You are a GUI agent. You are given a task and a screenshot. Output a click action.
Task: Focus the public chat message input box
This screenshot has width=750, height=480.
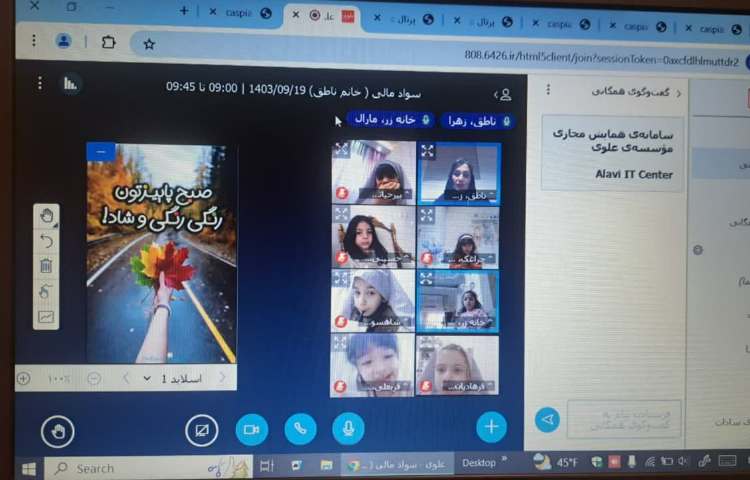tap(624, 419)
